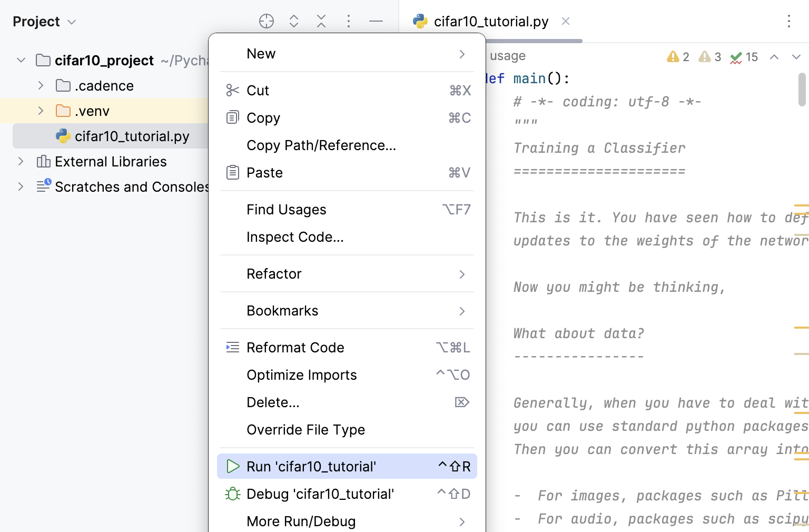Click the usage inlay hint

pos(507,56)
